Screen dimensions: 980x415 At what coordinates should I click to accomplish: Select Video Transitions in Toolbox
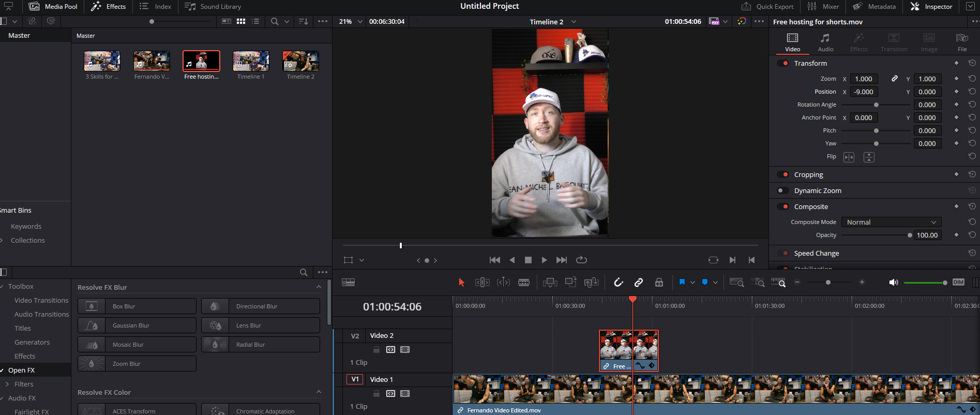point(41,300)
